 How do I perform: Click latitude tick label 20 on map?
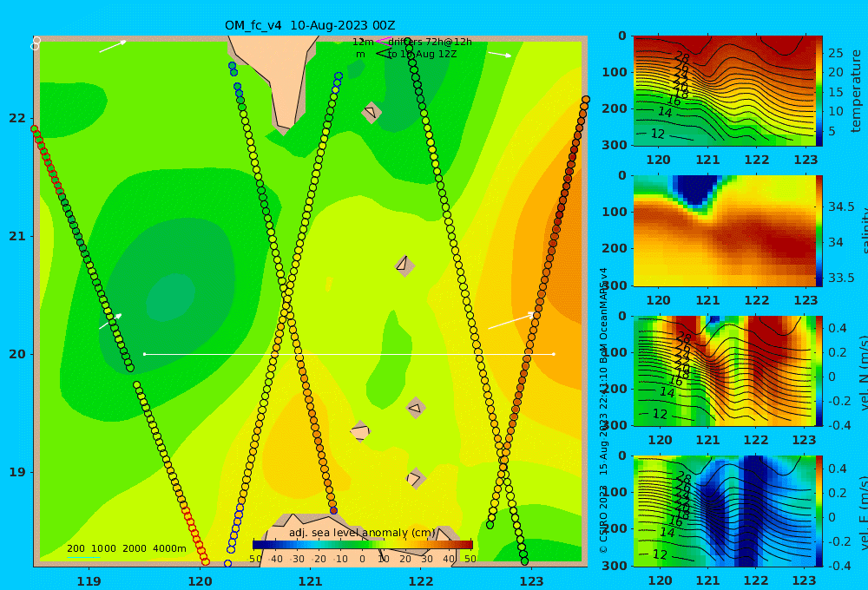point(17,354)
